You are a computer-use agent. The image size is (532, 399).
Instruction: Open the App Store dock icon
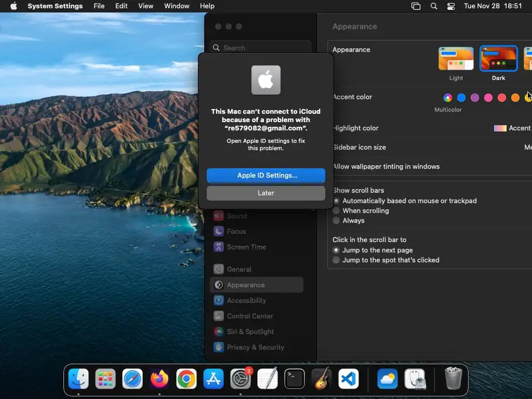pos(214,379)
